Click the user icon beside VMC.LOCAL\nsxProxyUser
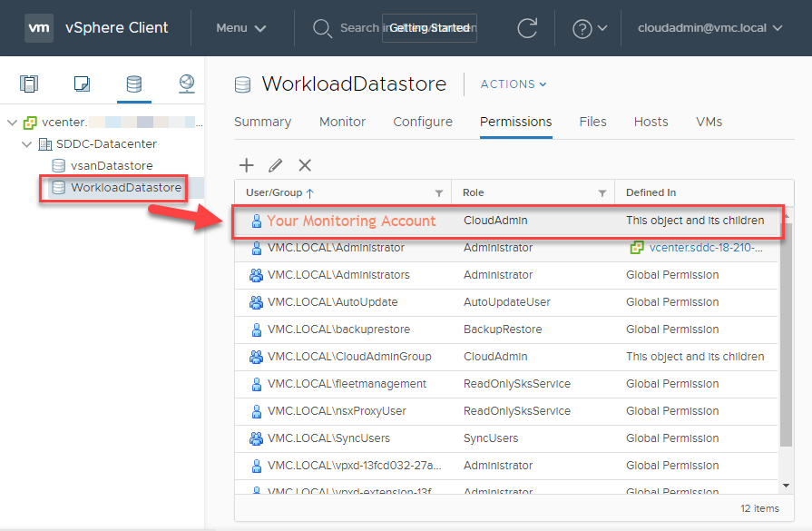The width and height of the screenshot is (812, 531). pyautogui.click(x=257, y=411)
